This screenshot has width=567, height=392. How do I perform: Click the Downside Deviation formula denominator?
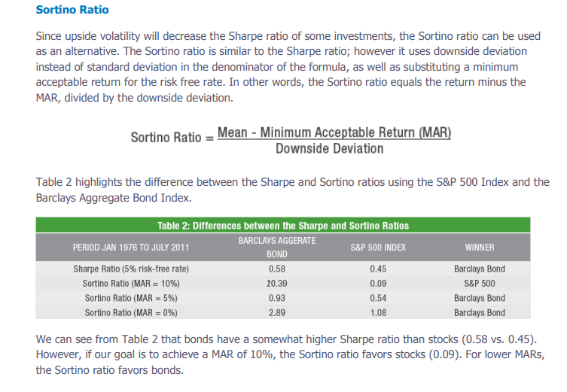click(x=329, y=149)
